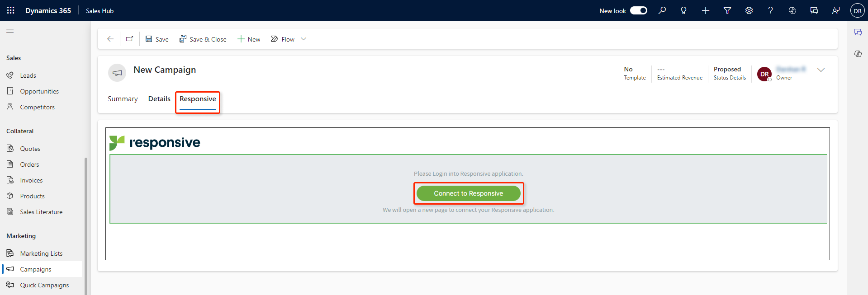Click the Sales section heading in site map
The height and width of the screenshot is (295, 868).
point(14,58)
